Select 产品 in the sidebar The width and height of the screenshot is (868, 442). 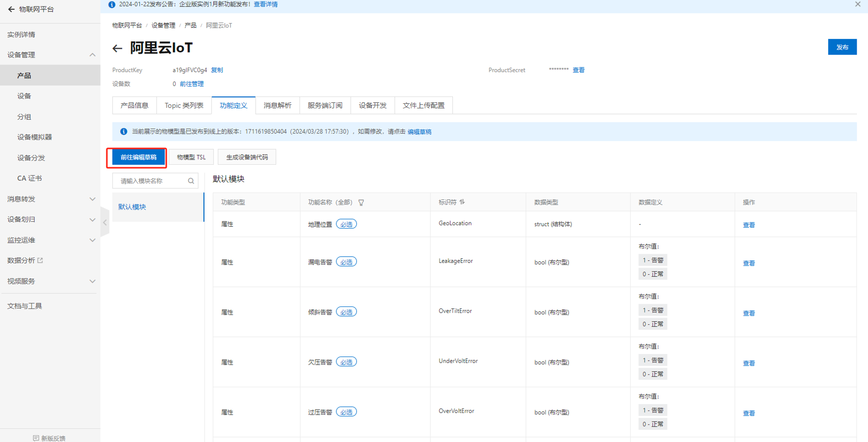[x=50, y=76]
